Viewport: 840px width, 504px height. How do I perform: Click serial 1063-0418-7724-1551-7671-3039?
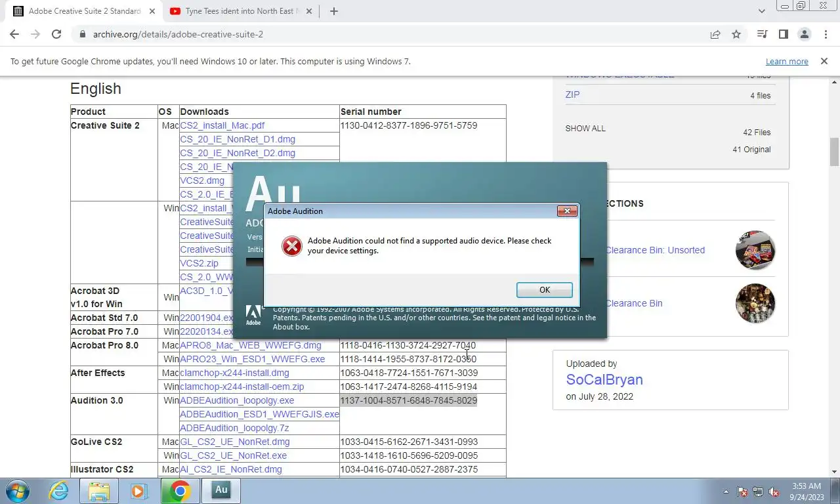point(408,373)
